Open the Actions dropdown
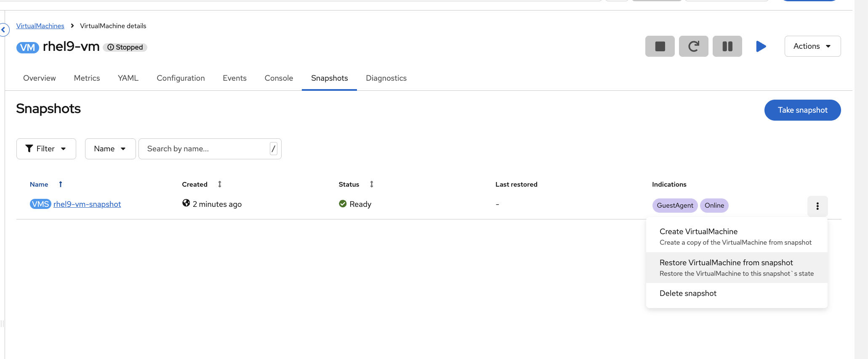Viewport: 868px width, 359px height. (x=812, y=46)
